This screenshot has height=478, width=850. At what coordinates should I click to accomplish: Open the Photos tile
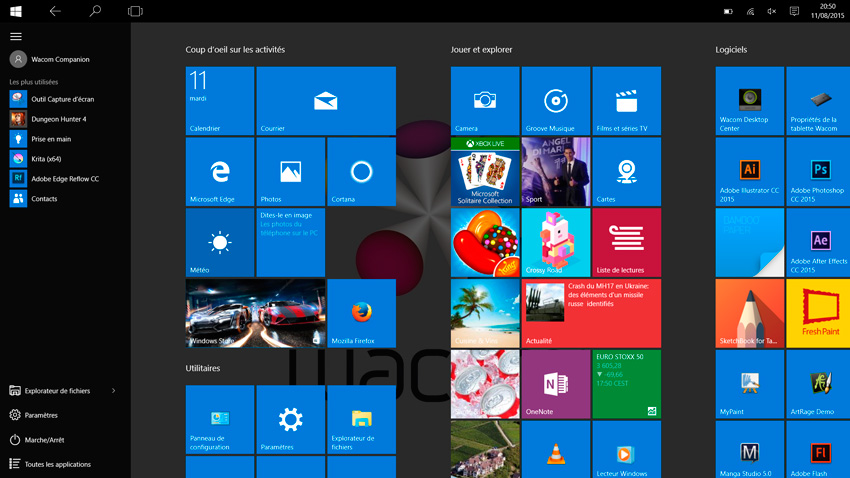coord(291,172)
